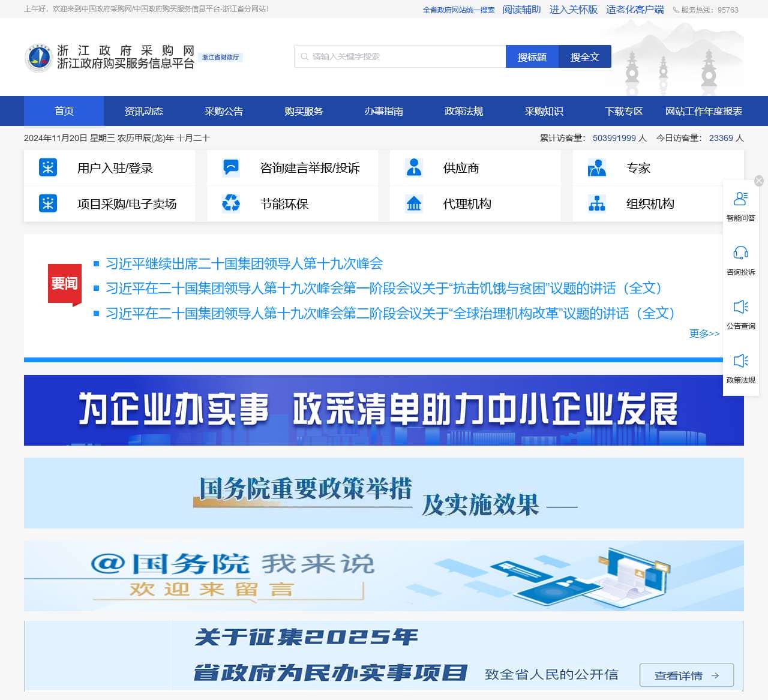Click the 用户入驻/登录 icon

[x=48, y=167]
